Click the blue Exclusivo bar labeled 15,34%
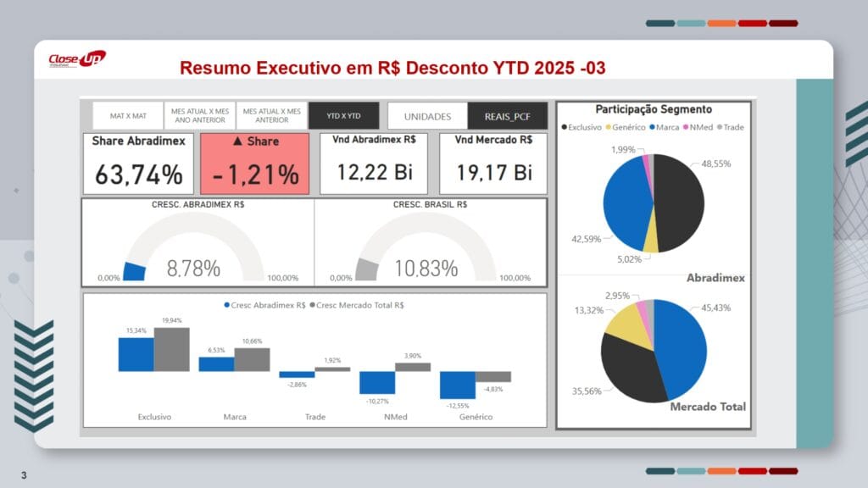Viewport: 868px width, 488px height. pyautogui.click(x=136, y=354)
